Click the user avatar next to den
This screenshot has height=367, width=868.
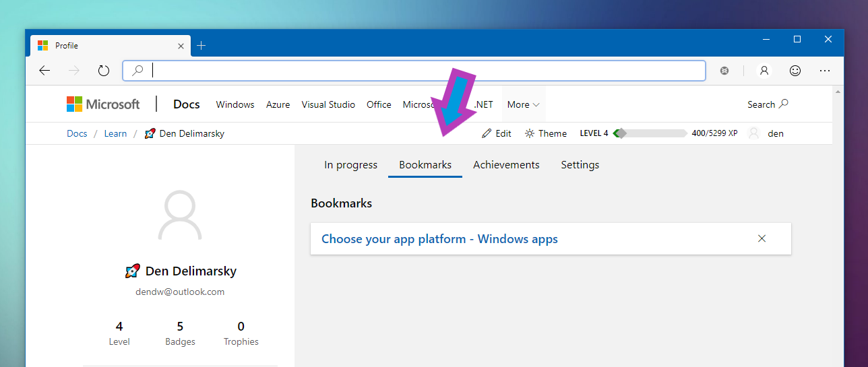pyautogui.click(x=754, y=133)
